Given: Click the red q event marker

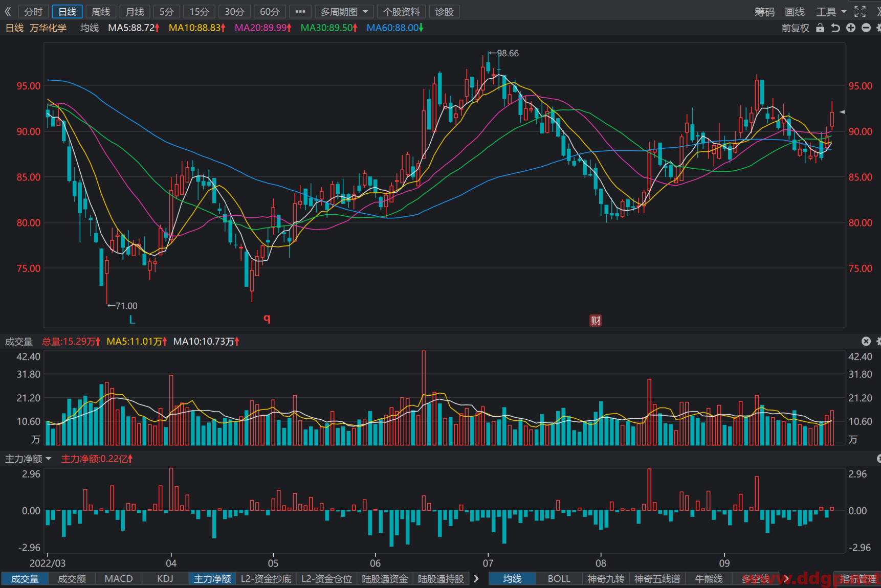Looking at the screenshot, I should pos(267,319).
